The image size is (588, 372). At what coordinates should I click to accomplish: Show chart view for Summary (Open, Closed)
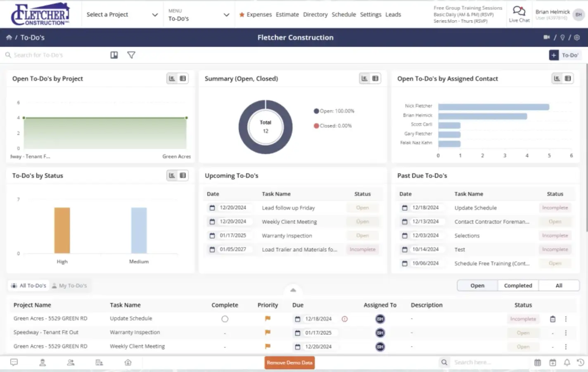(x=365, y=79)
